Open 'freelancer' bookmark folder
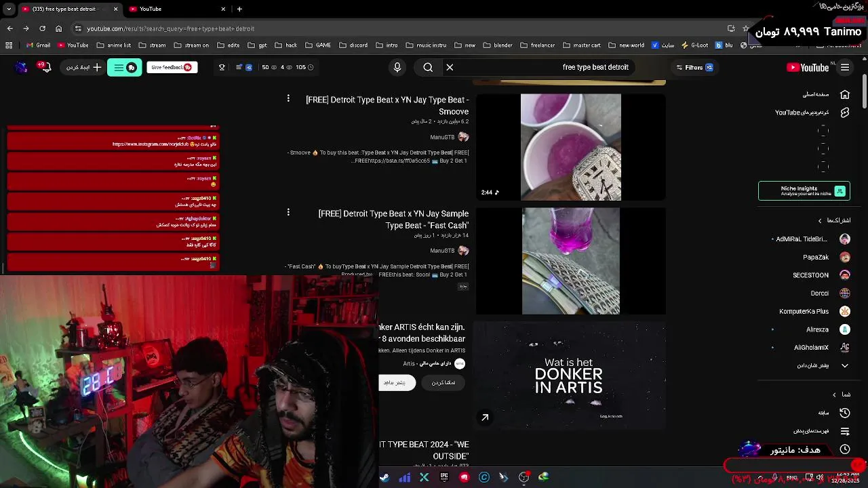 538,45
